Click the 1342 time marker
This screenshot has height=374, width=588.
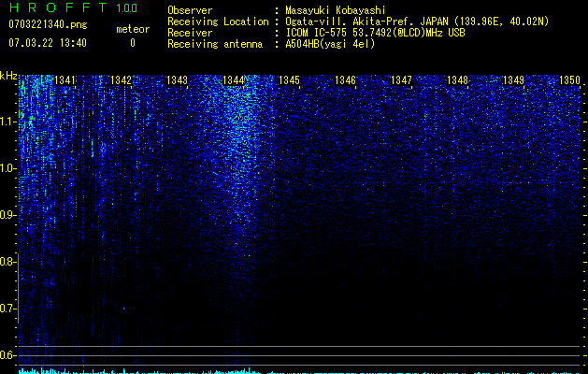(x=122, y=80)
